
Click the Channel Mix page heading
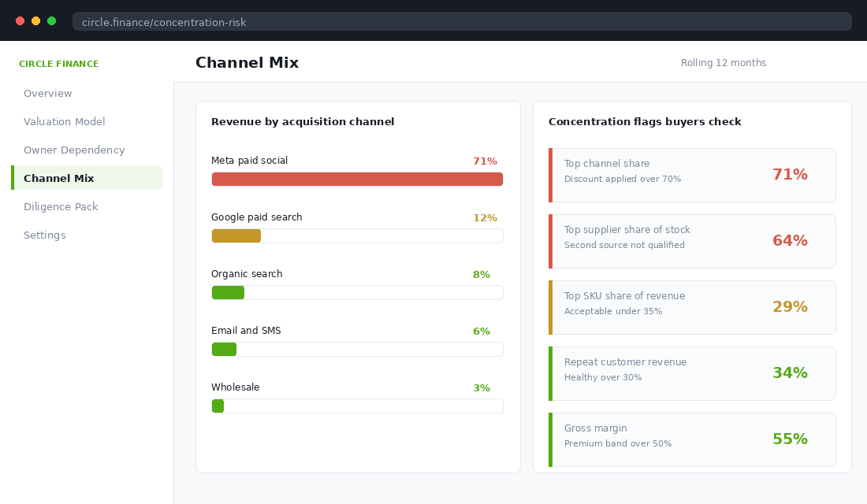tap(247, 62)
